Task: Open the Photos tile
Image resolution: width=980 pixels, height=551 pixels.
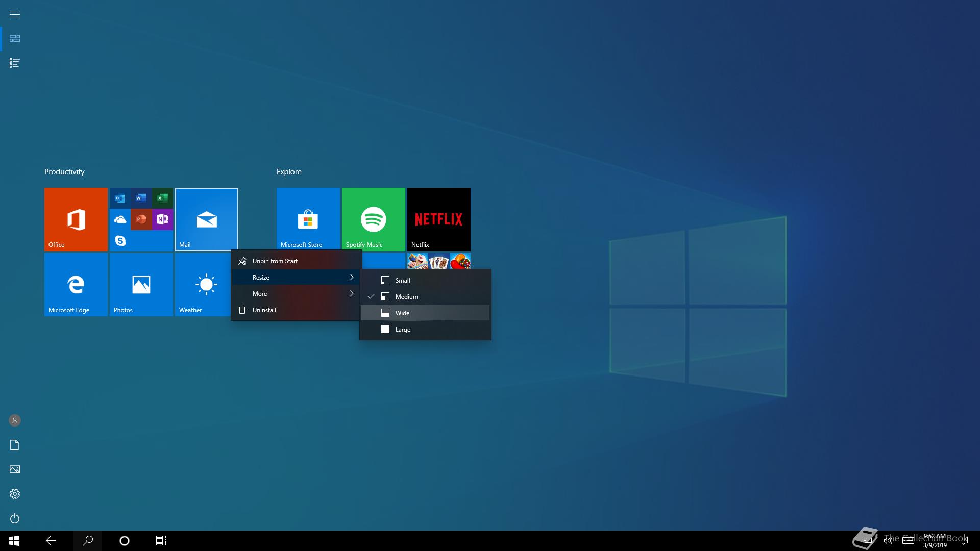Action: [141, 285]
